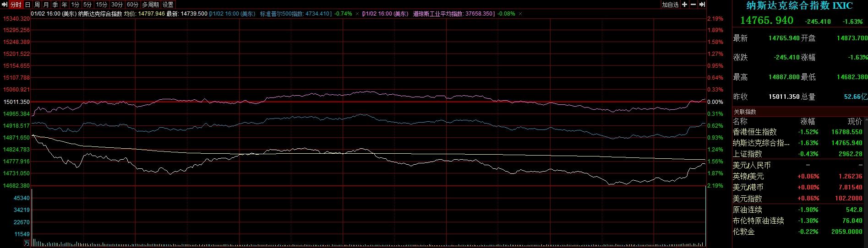Click the collapse-left arrow icon at top-left
This screenshot has width=868, height=248.
pos(5,5)
